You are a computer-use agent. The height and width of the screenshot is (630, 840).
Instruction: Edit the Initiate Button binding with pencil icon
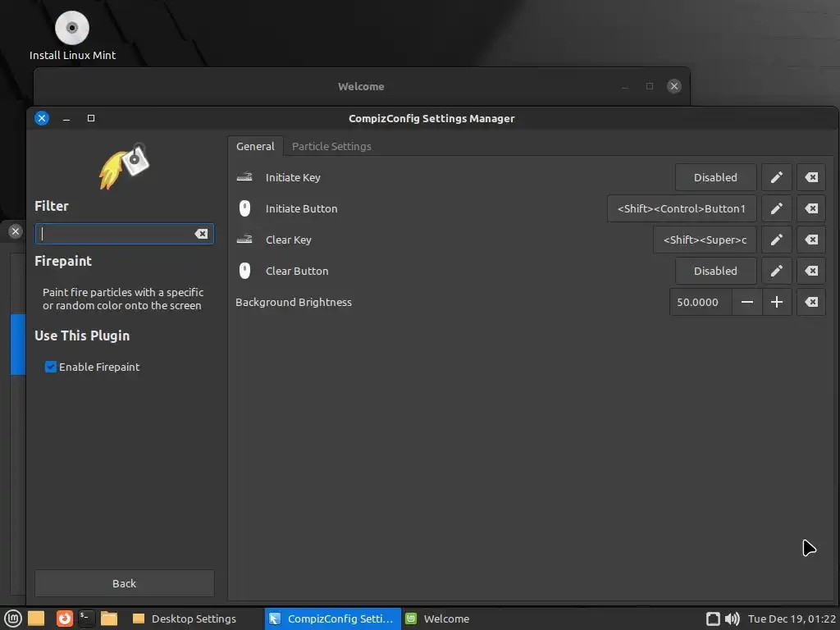tap(776, 208)
